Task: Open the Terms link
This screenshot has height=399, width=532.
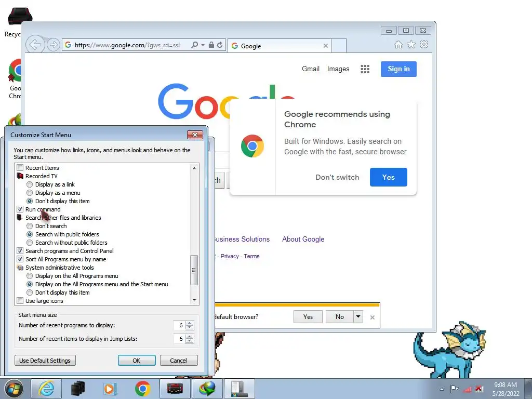Action: point(251,256)
